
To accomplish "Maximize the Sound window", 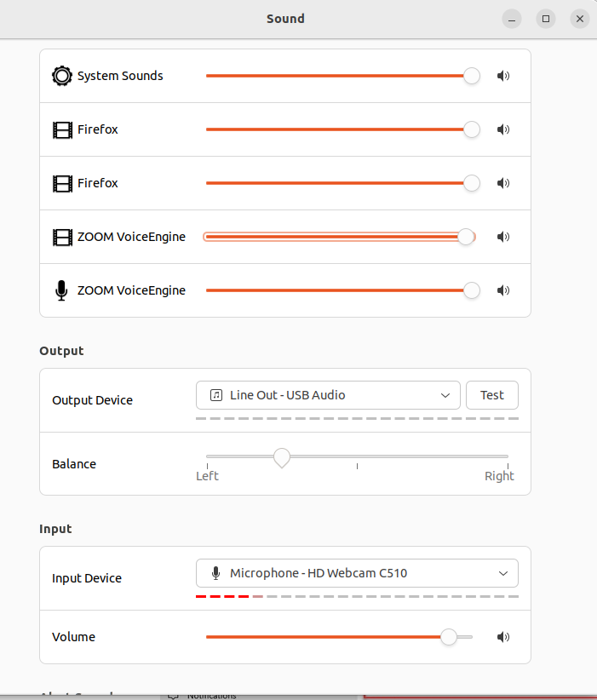I will [546, 19].
